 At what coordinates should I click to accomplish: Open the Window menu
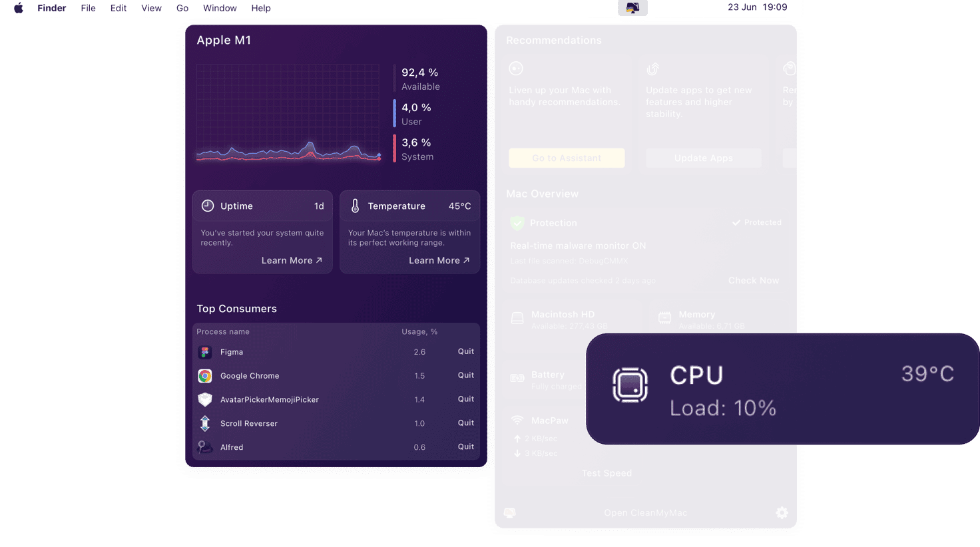tap(220, 8)
